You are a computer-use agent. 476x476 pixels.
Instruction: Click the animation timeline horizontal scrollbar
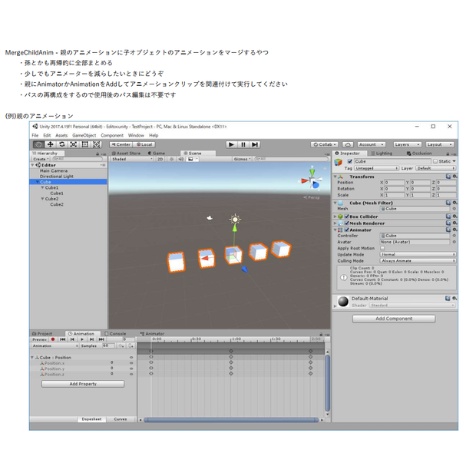tap(231, 420)
